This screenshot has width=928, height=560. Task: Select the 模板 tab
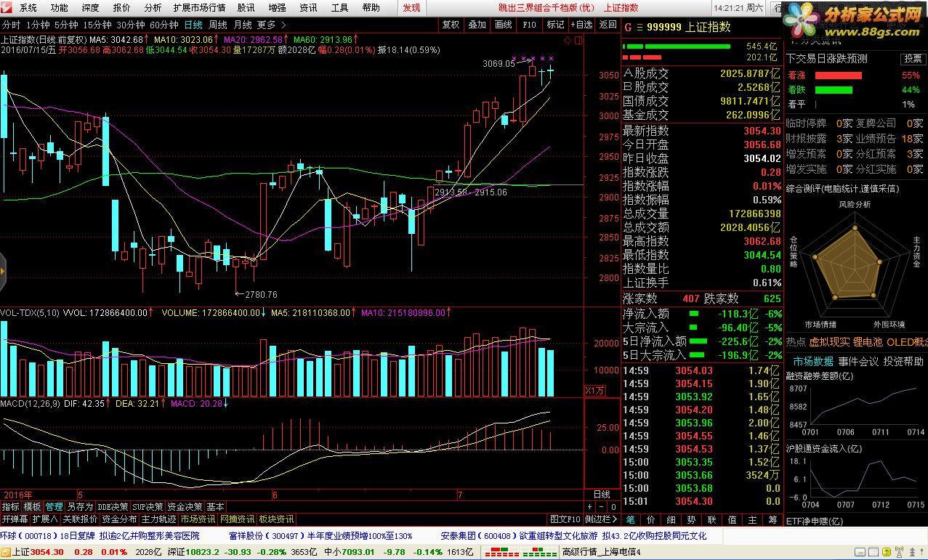(32, 506)
